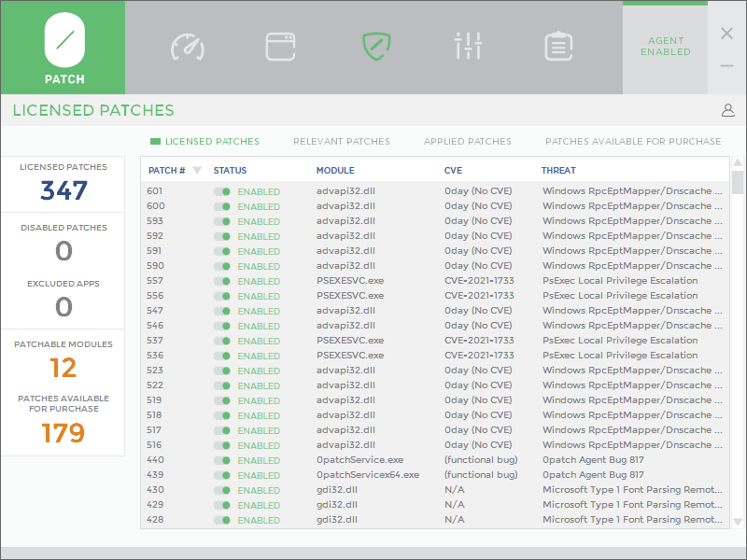Toggle patch 428 enabled switch

222,520
